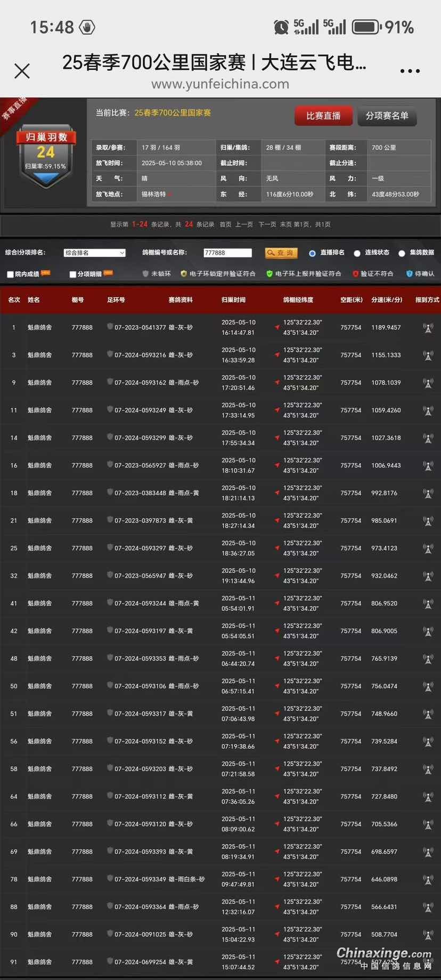
Task: Tick the 分项明细 checkbox
Action: pos(73,274)
